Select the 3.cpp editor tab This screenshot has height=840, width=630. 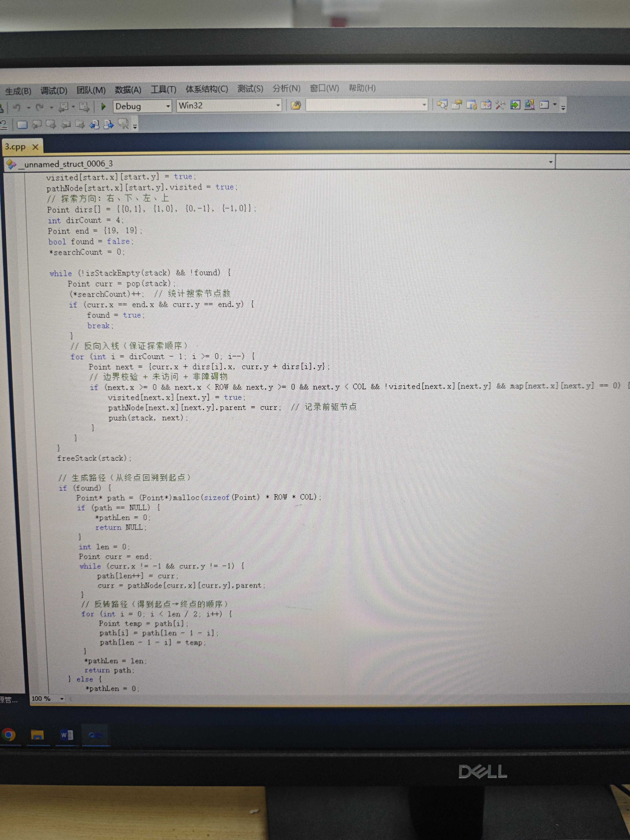click(x=15, y=147)
